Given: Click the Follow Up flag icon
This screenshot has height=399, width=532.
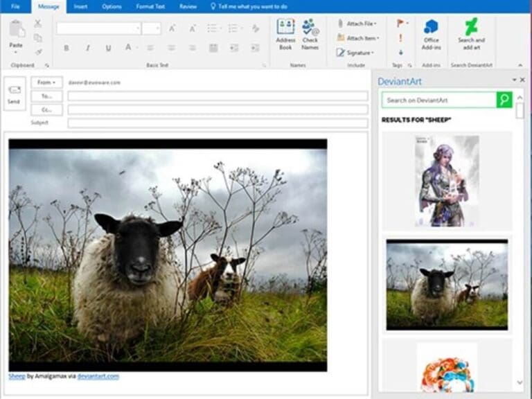Looking at the screenshot, I should point(402,23).
